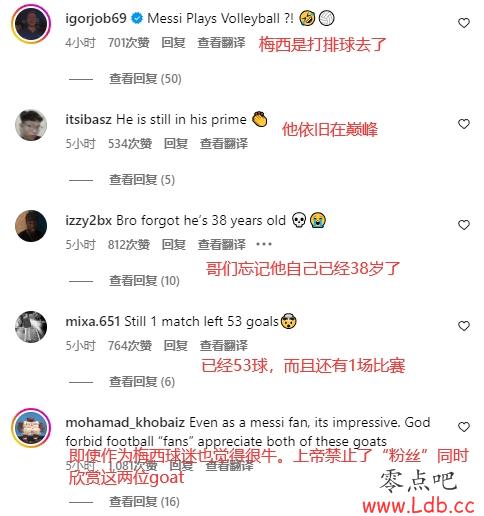The image size is (484, 516).
Task: Expand 查看回复 (10) under izzy2bx
Action: (x=144, y=281)
